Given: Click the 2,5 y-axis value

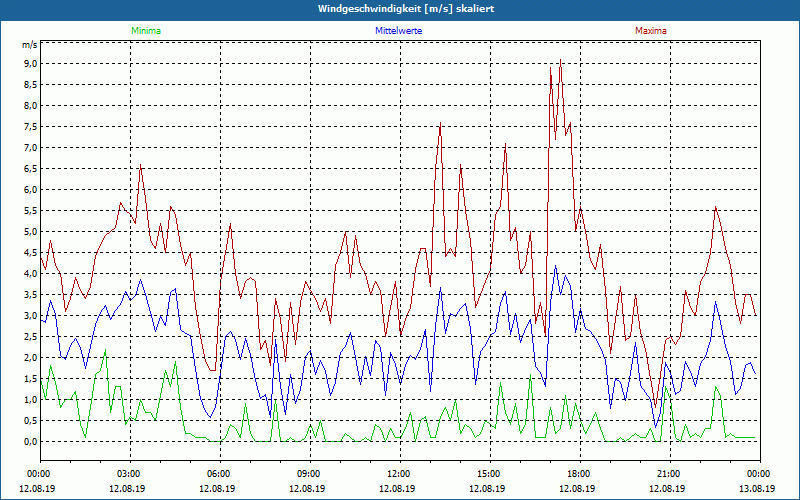Looking at the screenshot, I should coord(31,337).
